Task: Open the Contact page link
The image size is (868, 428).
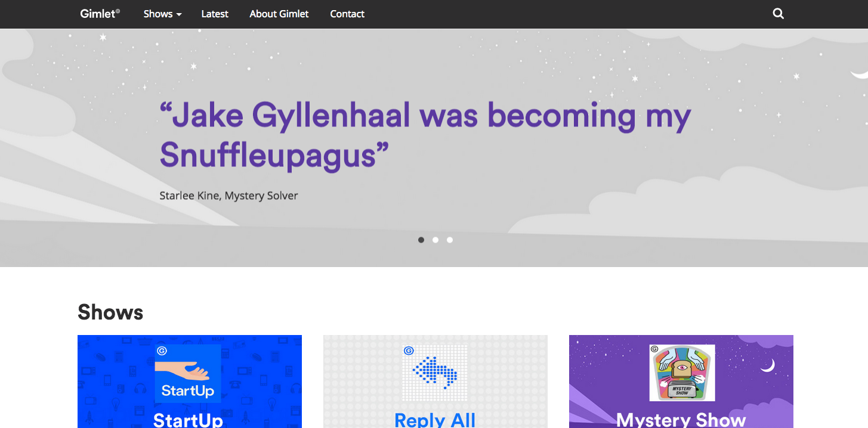Action: pos(347,14)
